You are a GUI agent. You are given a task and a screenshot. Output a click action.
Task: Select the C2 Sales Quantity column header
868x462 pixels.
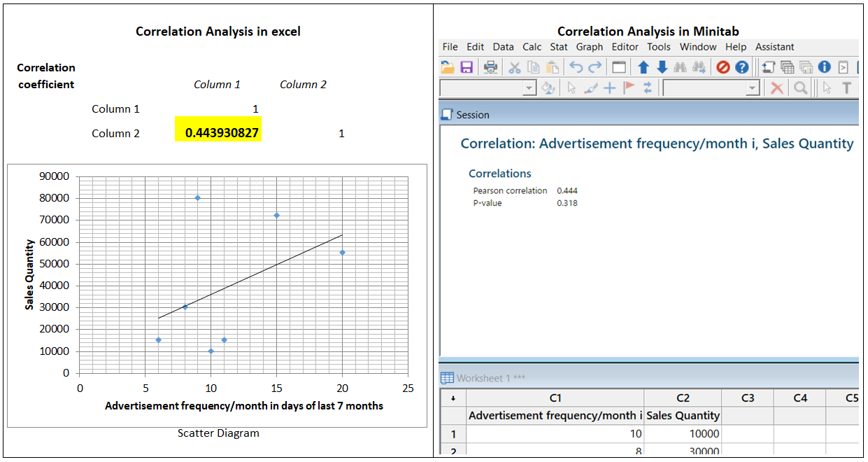pyautogui.click(x=683, y=398)
